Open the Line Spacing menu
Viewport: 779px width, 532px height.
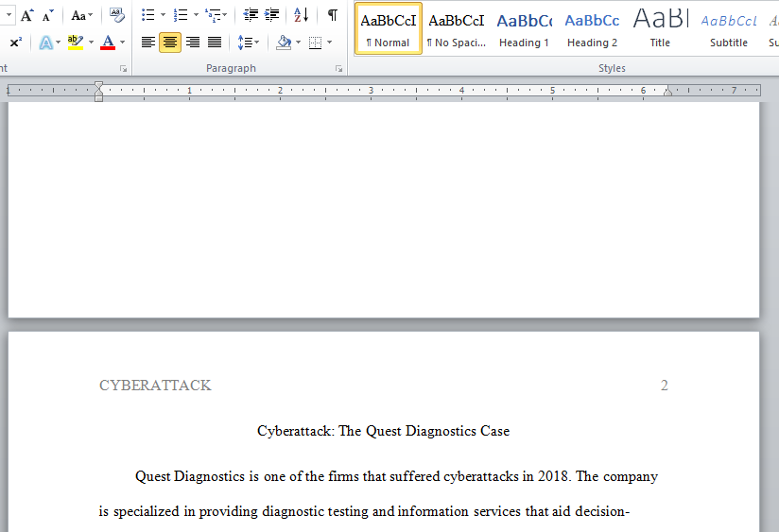click(x=249, y=43)
